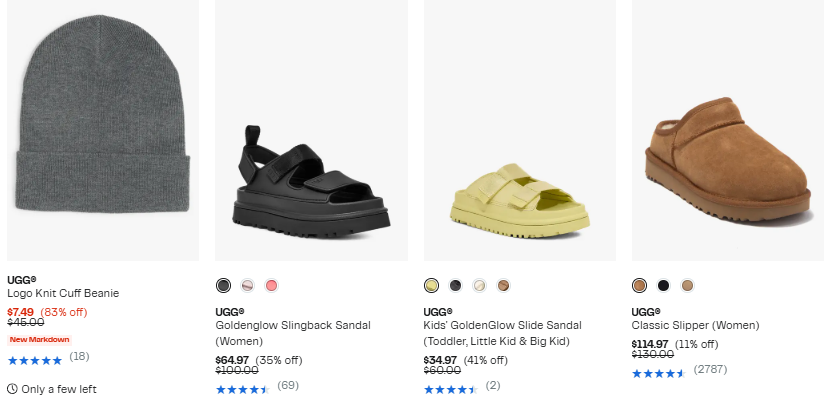The image size is (824, 404).
Task: Choose the black swatch for Goldenglow Slingback Sandal
Action: [223, 286]
